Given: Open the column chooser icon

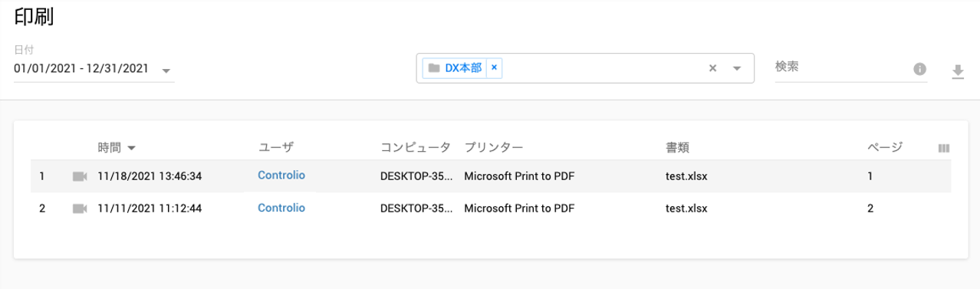Looking at the screenshot, I should (944, 148).
